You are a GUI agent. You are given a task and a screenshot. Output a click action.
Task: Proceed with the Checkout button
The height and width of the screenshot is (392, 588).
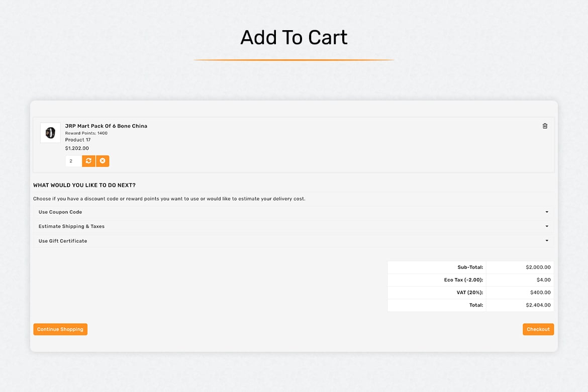click(x=538, y=329)
